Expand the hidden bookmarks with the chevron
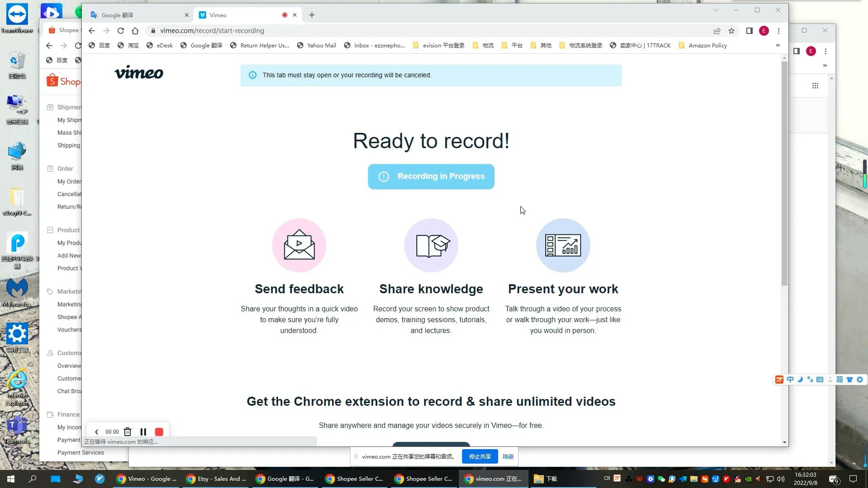The image size is (868, 488). click(x=778, y=45)
